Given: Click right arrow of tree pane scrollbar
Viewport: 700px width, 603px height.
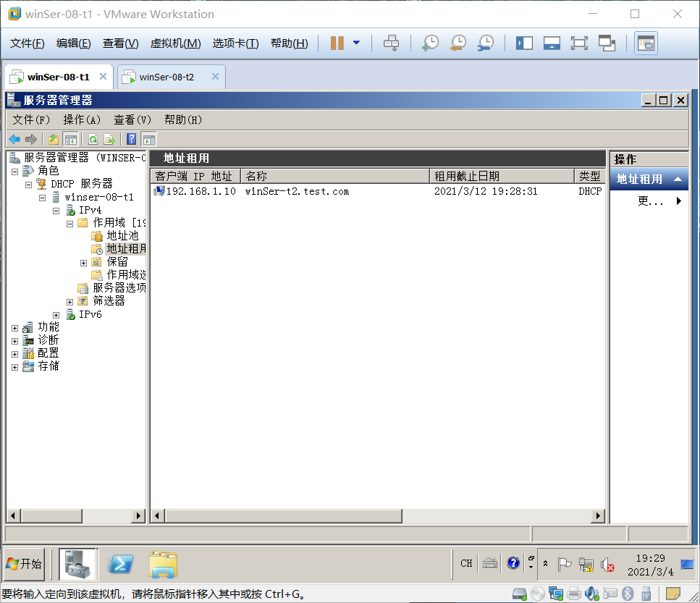Looking at the screenshot, I should [x=138, y=516].
